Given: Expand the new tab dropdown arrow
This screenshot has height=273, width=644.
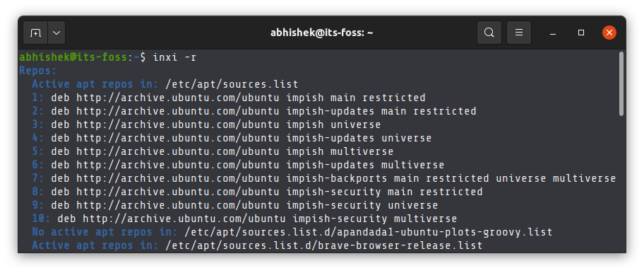Looking at the screenshot, I should tap(56, 33).
